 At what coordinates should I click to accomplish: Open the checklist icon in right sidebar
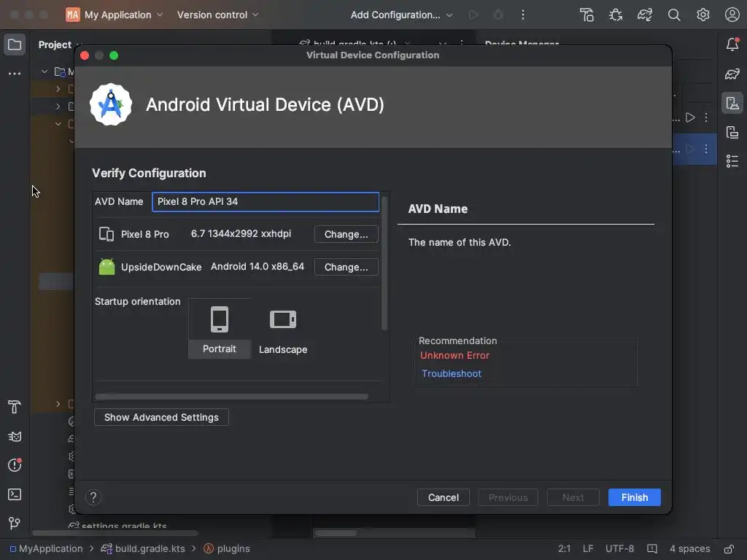coord(732,161)
